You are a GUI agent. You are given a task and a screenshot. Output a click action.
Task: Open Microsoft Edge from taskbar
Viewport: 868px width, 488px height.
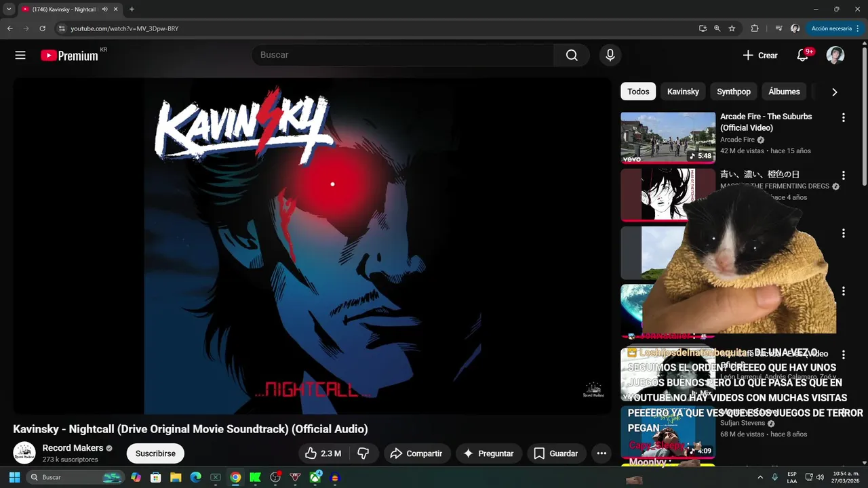click(195, 477)
